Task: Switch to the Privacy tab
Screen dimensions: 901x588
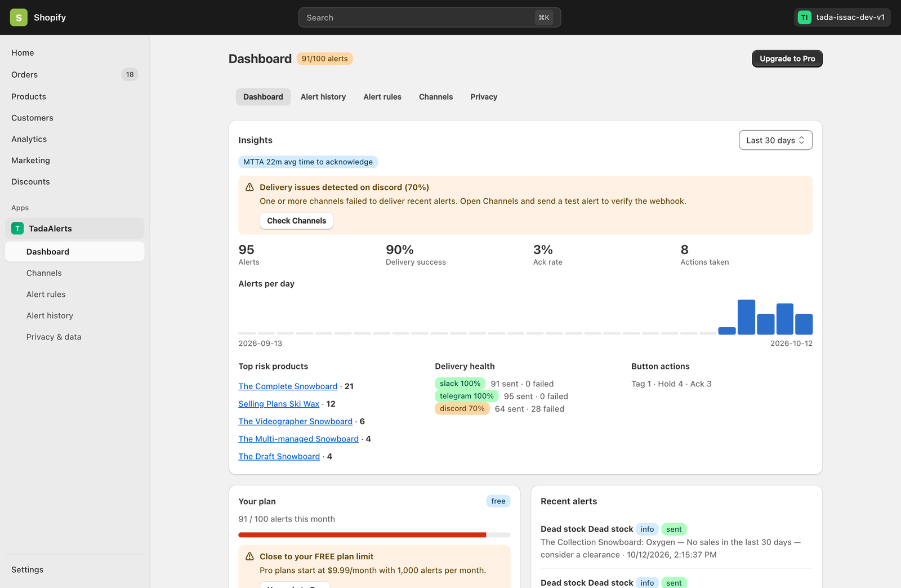Action: coord(484,97)
